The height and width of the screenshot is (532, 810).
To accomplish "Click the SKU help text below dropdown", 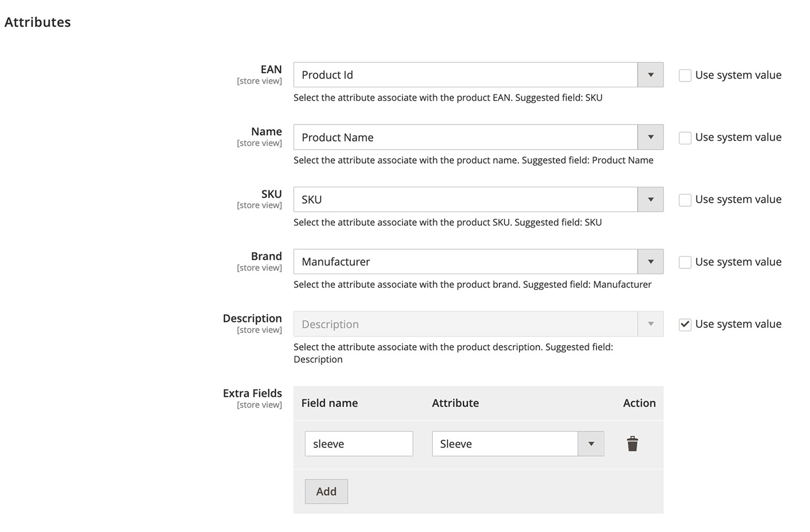I will coord(447,222).
